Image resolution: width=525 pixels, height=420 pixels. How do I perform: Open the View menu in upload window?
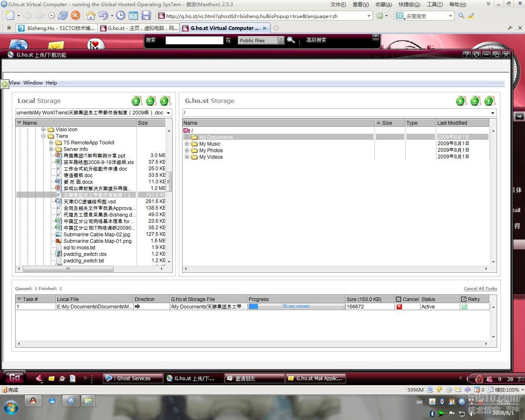click(x=14, y=83)
